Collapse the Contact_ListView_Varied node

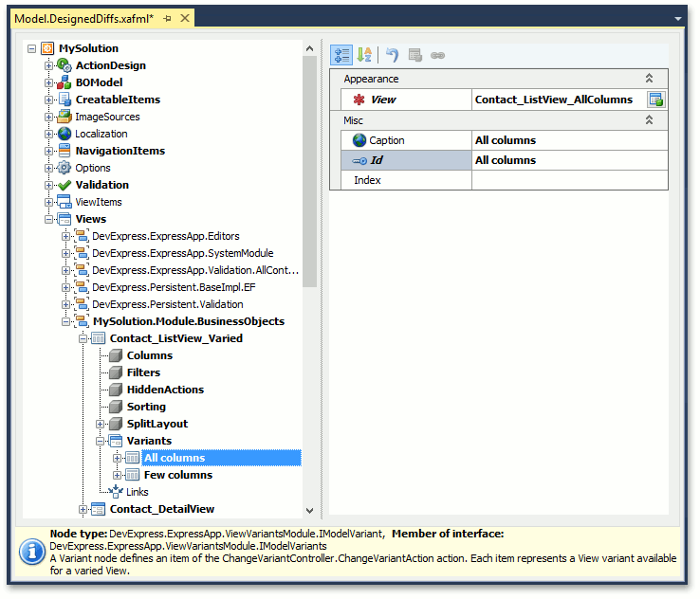(x=83, y=338)
